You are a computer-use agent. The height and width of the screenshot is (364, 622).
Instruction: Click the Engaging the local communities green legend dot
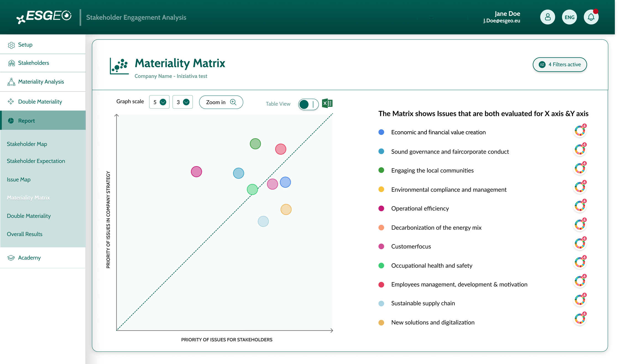(x=381, y=170)
